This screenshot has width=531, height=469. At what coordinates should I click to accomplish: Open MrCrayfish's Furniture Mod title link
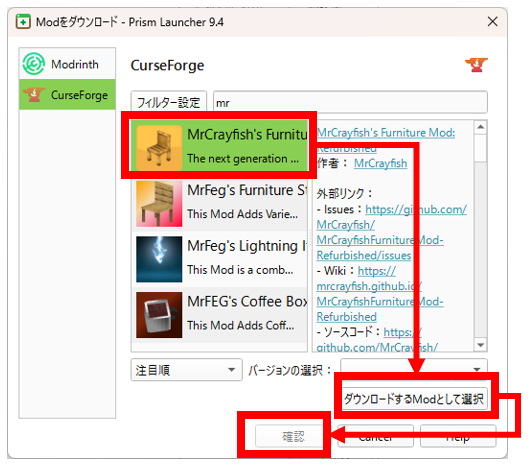[386, 133]
